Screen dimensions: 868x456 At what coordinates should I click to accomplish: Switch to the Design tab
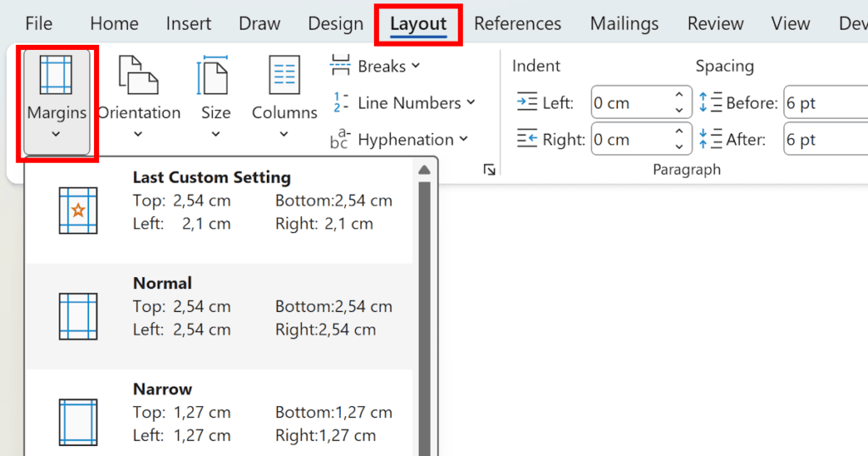(336, 24)
